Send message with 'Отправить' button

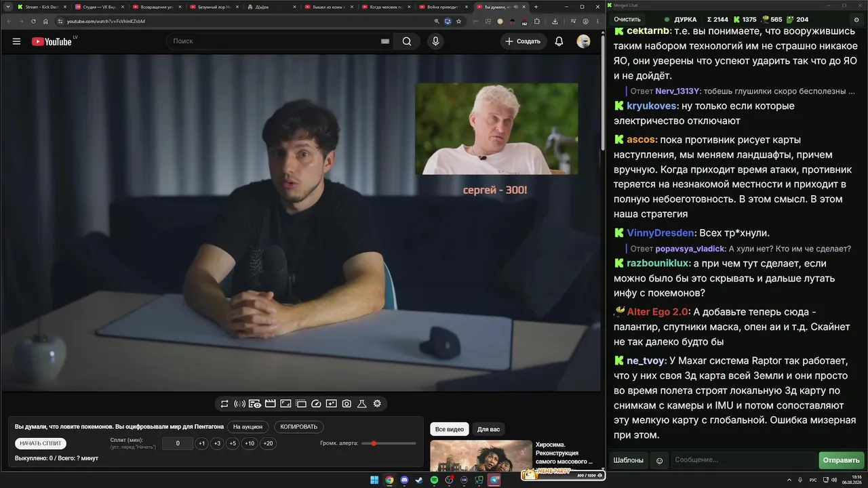(841, 460)
